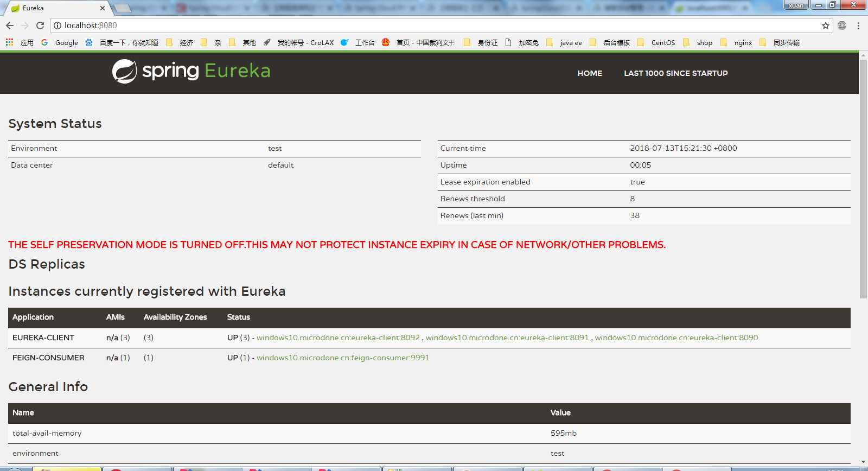Open the Google bookmark
Viewport: 868px width, 471px height.
point(60,42)
